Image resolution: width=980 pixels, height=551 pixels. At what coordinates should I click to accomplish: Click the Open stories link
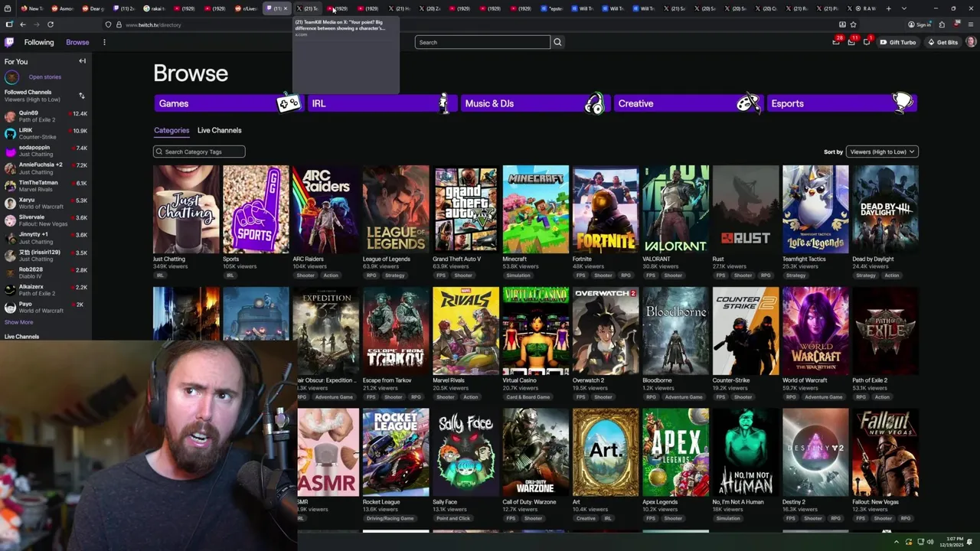click(x=45, y=77)
